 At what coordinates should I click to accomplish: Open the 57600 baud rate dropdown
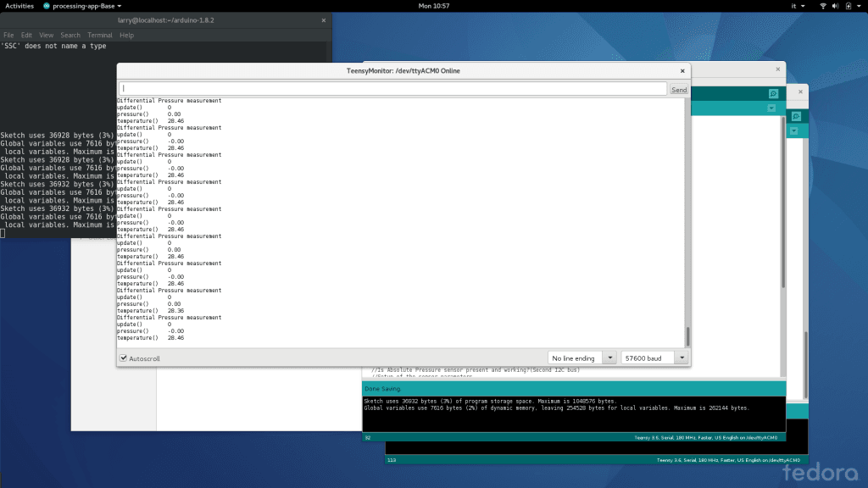click(654, 358)
